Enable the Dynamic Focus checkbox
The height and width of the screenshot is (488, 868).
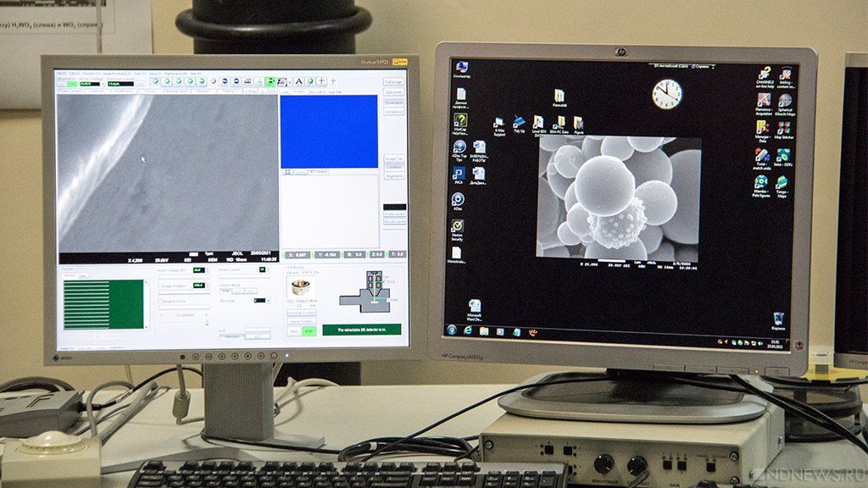tap(161, 302)
